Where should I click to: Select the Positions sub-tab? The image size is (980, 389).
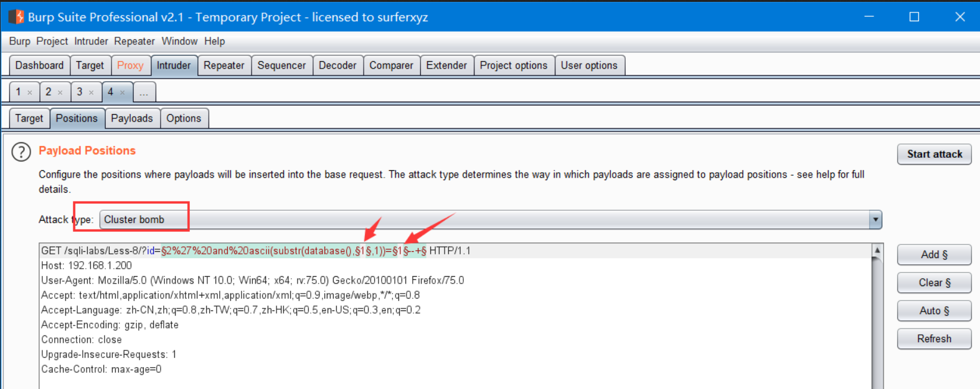(77, 118)
